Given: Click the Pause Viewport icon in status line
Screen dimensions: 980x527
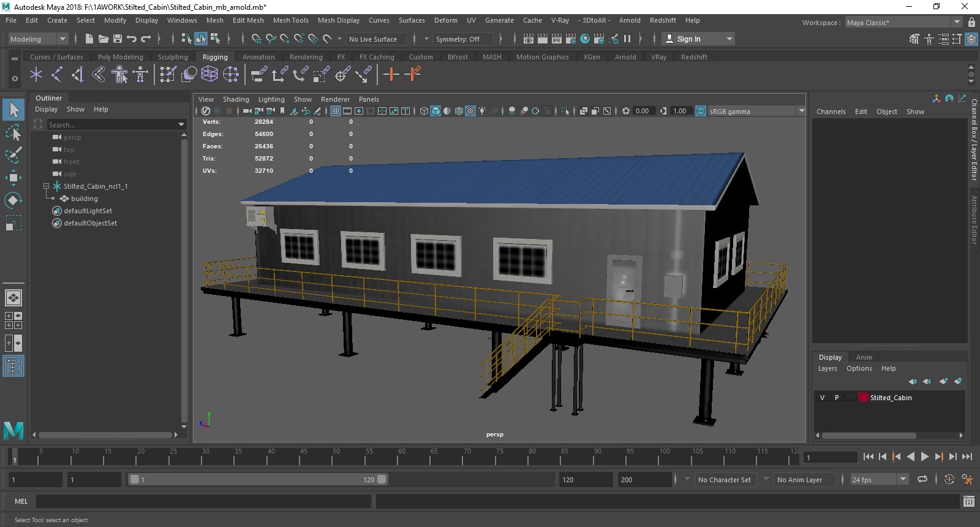Looking at the screenshot, I should tap(627, 39).
